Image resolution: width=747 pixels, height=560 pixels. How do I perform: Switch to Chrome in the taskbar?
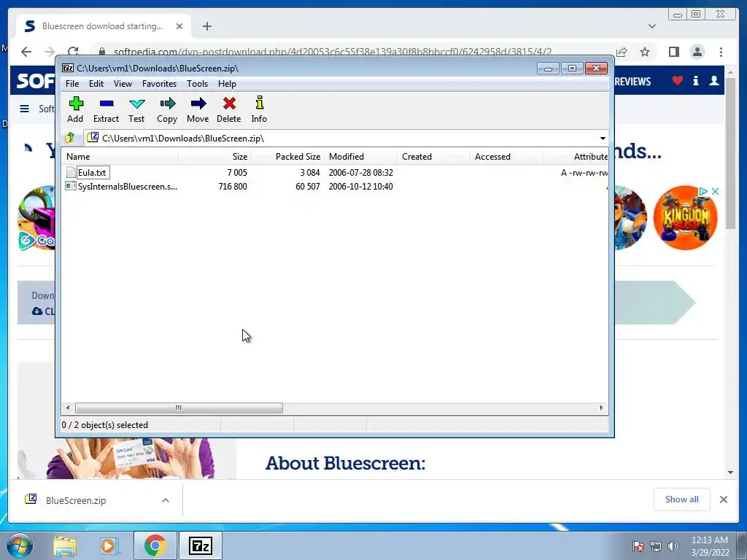coord(155,545)
